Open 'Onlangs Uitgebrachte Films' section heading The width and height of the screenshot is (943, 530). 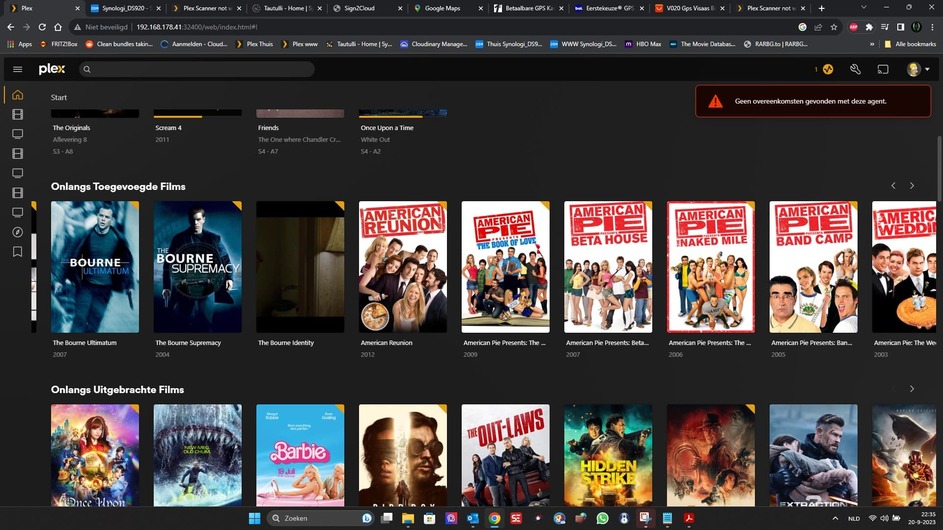click(x=117, y=390)
